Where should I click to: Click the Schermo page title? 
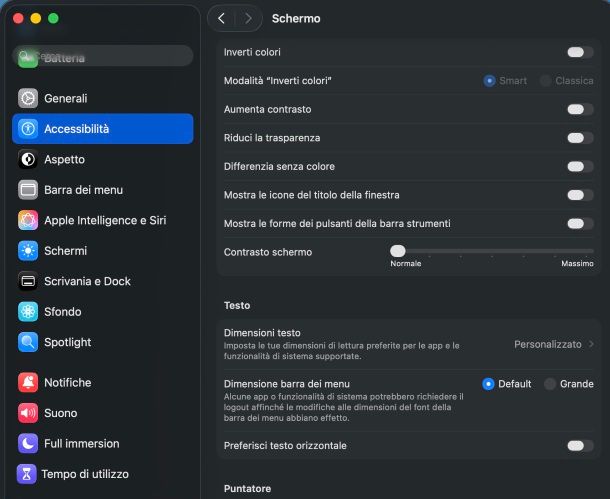point(296,18)
